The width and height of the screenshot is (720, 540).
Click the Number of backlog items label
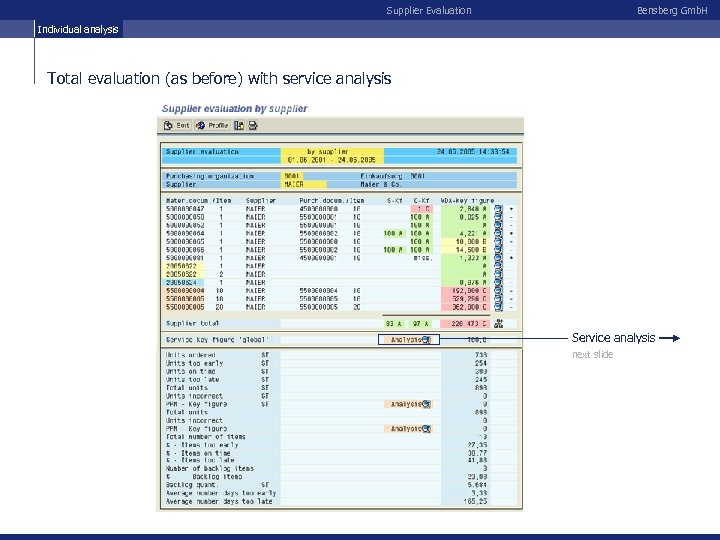click(x=210, y=468)
